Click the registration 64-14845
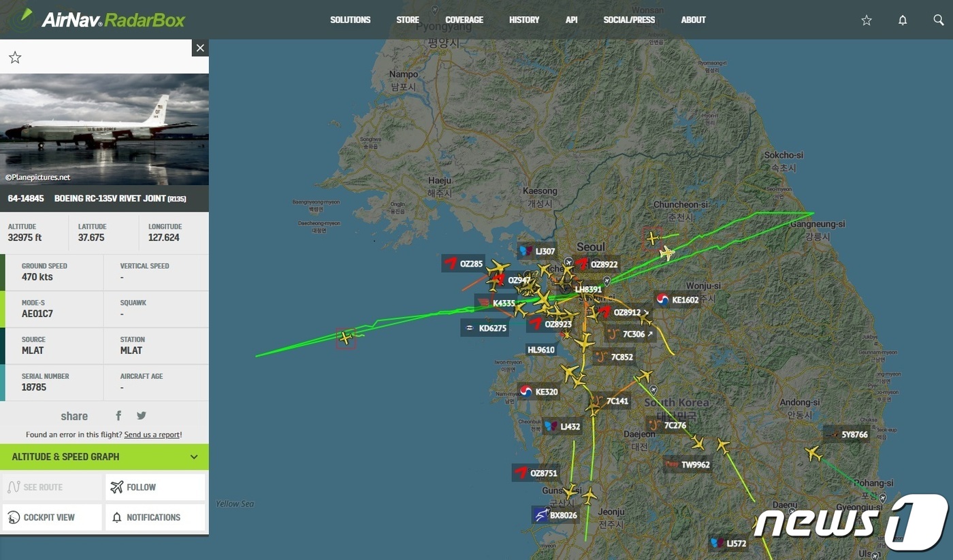The height and width of the screenshot is (560, 953). click(x=26, y=199)
